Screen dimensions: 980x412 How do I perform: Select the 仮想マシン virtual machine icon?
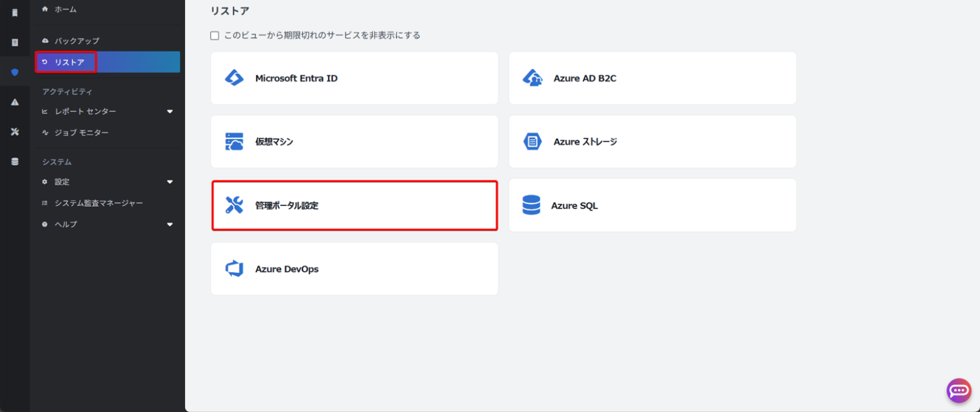click(234, 141)
